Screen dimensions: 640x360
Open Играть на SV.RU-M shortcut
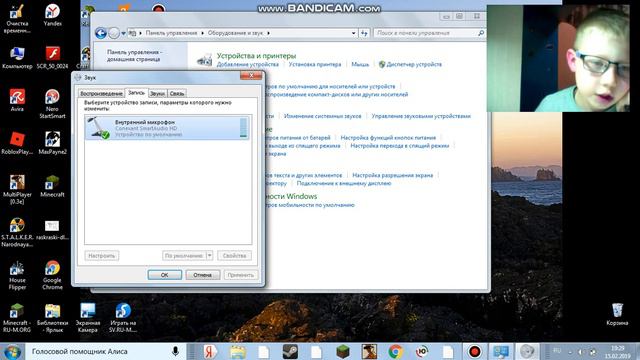click(122, 318)
